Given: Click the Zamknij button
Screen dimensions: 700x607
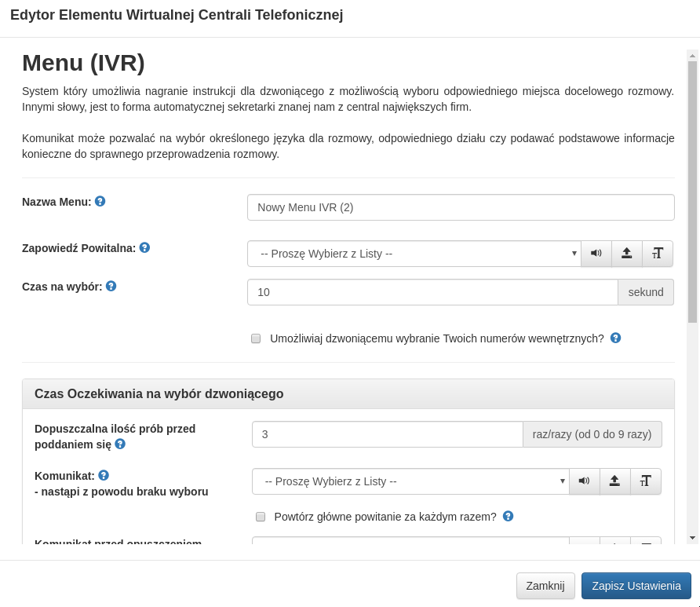Looking at the screenshot, I should [545, 586].
